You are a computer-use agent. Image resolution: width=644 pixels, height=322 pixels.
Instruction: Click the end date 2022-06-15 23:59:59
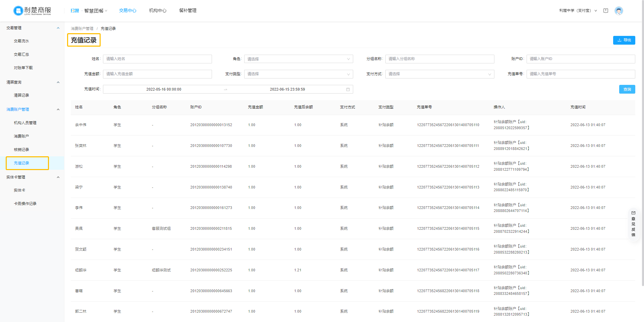click(x=287, y=89)
